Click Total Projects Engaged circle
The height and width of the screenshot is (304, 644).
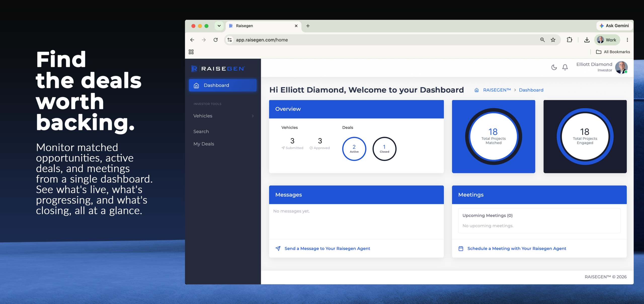pos(585,137)
